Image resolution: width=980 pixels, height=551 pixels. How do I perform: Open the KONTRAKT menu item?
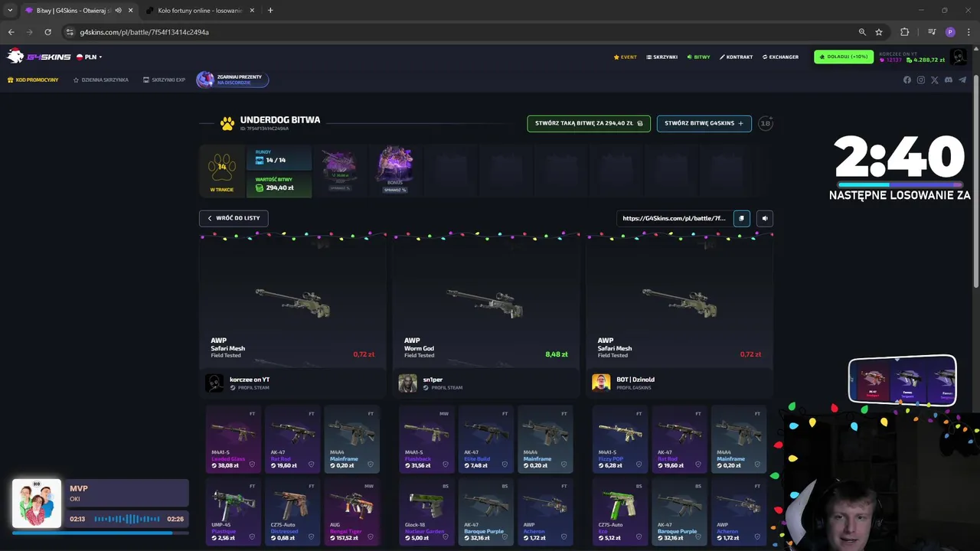736,57
